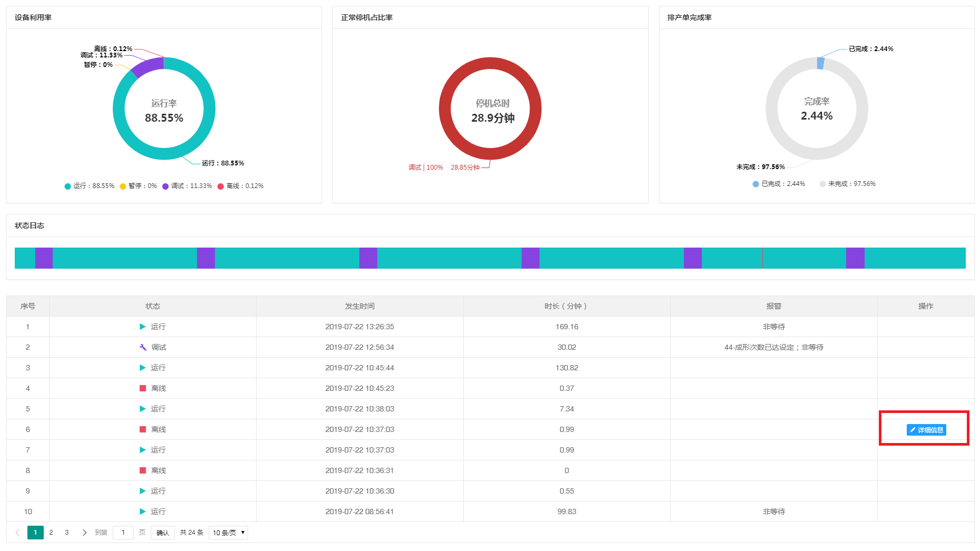The image size is (980, 551).
Task: Toggle the 调试 legend item in utilization chart
Action: click(x=187, y=186)
